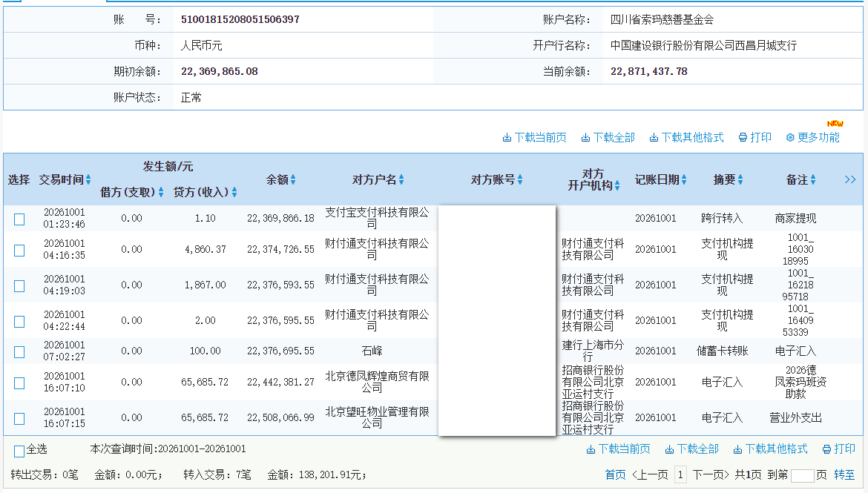Viewport: 868px width, 493px height.
Task: Sort by 贷方(收入) column arrows
Action: click(234, 192)
